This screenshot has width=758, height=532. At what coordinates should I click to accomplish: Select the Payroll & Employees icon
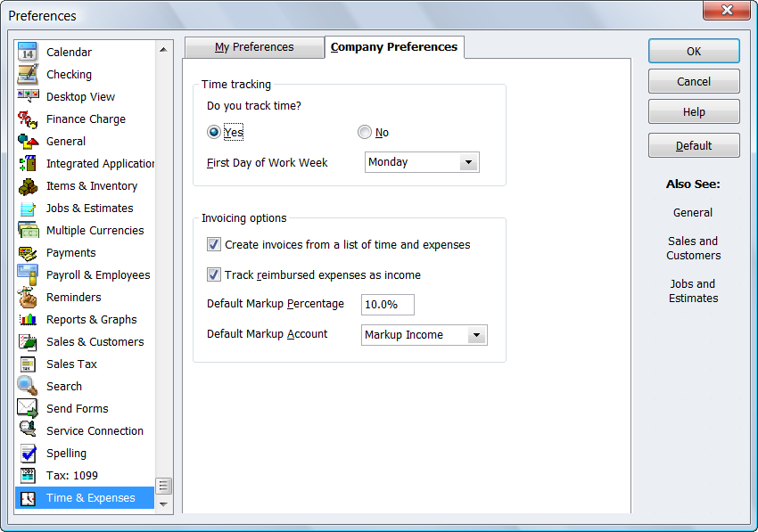pos(28,274)
